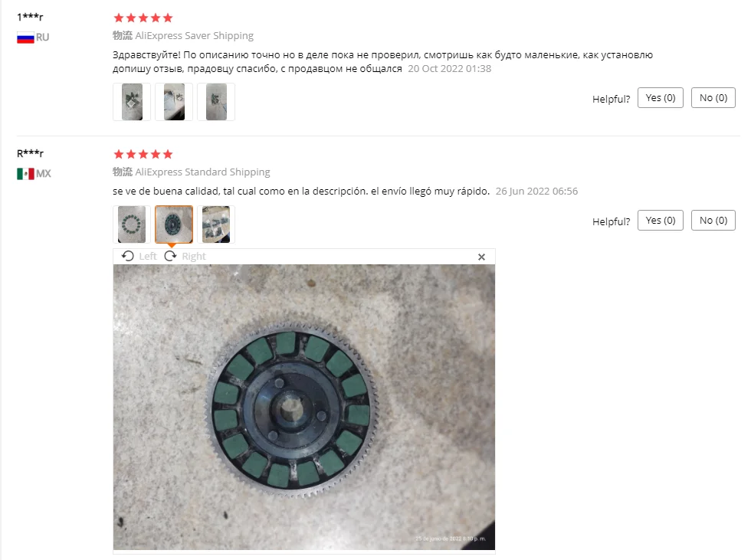Open second thumbnail in Russian review
Viewport: 751px width, 560px height.
pos(174,102)
